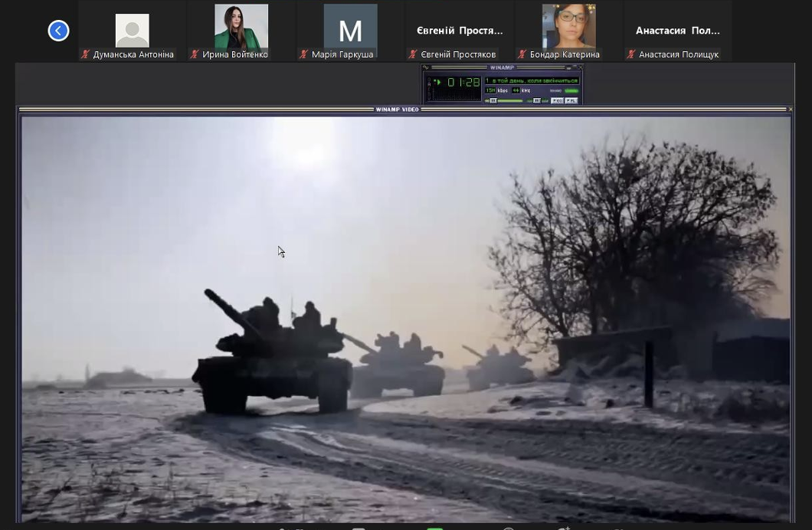Select Бондар Катерина's video thumbnail
The image size is (812, 530).
point(568,26)
